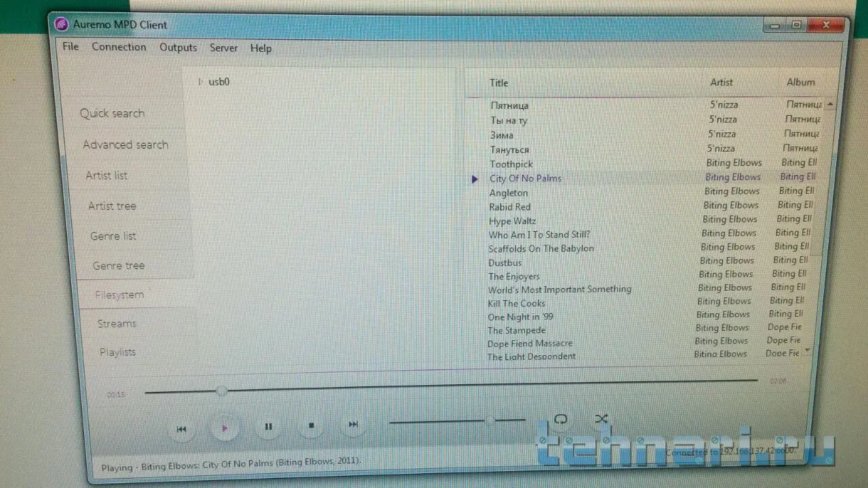Switch to the Quick search tab
This screenshot has width=868, height=488.
click(x=113, y=113)
